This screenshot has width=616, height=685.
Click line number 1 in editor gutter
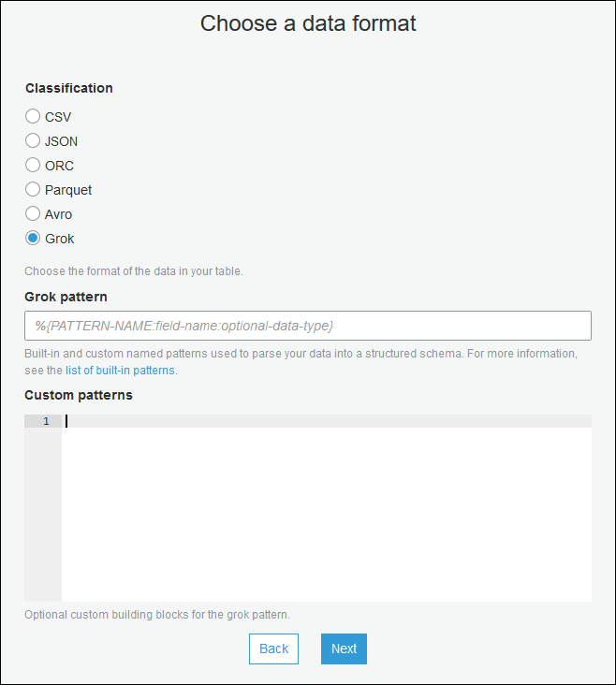44,422
